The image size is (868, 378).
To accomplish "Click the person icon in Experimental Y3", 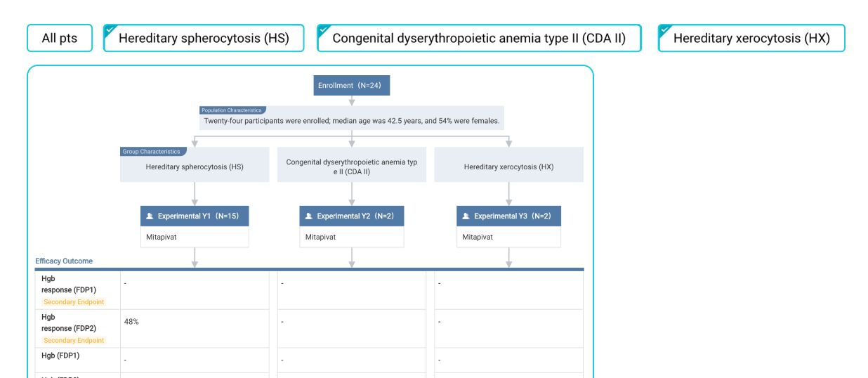I will pos(466,216).
